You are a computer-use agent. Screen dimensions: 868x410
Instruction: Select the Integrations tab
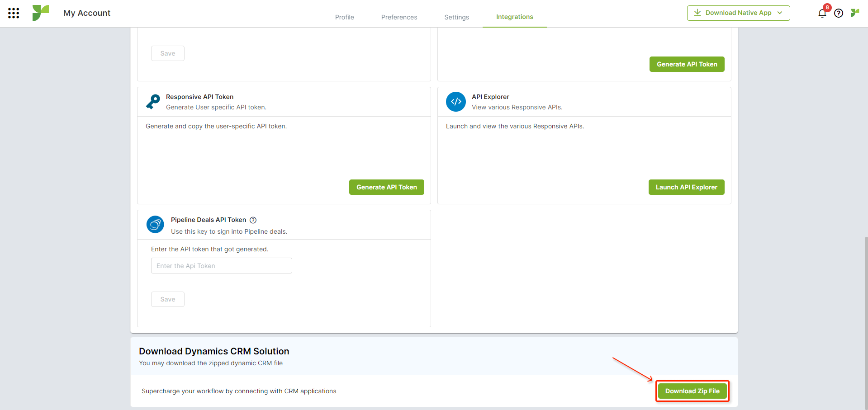click(515, 17)
